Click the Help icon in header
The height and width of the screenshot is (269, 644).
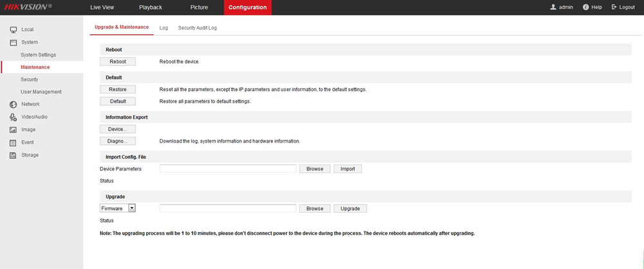pos(586,7)
